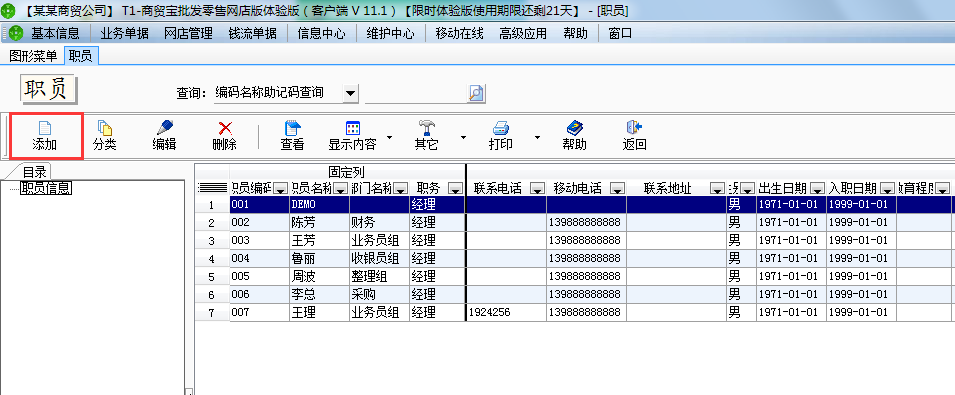
Task: Click the 其它 hammer tool icon
Action: coord(426,128)
